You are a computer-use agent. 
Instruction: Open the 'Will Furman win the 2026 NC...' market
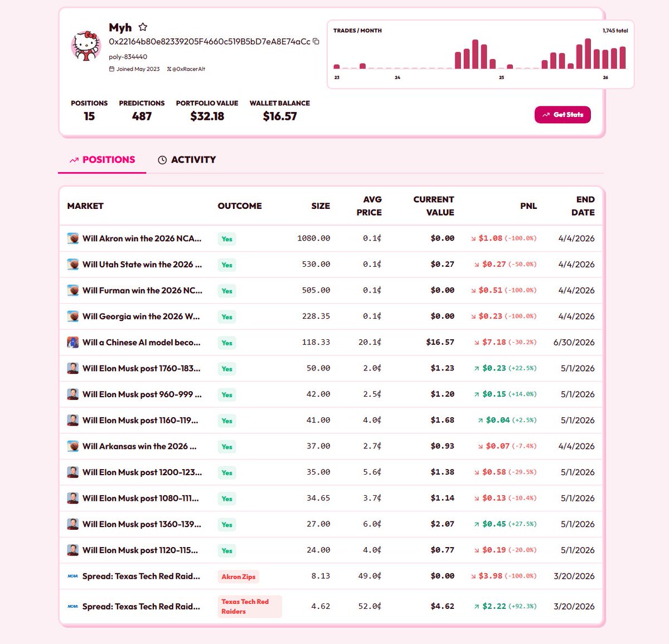coord(142,290)
